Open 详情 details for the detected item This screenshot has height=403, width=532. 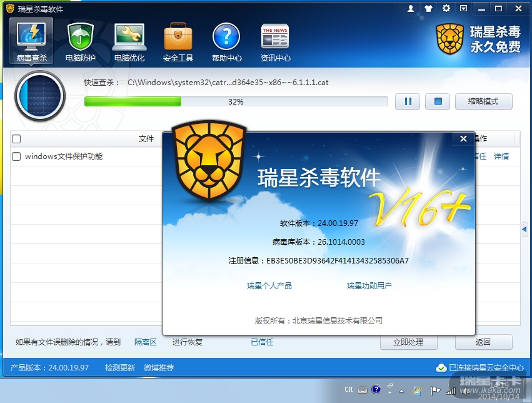[501, 156]
